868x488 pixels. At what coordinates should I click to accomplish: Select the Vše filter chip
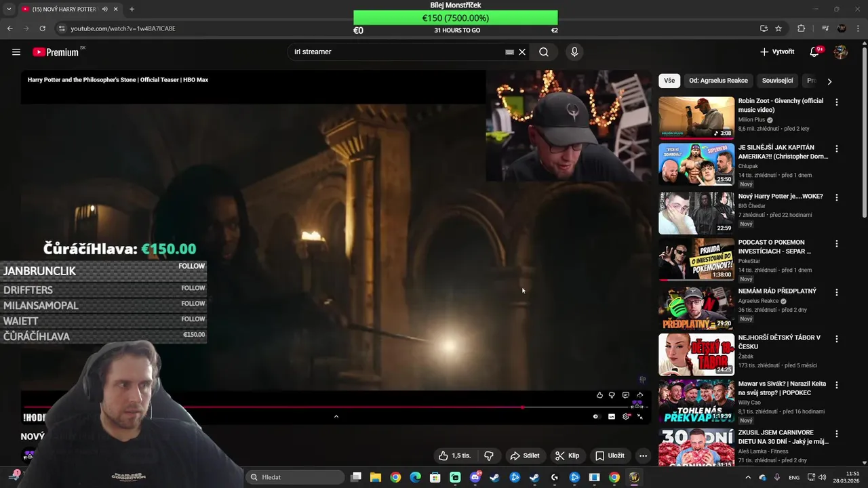pos(669,81)
